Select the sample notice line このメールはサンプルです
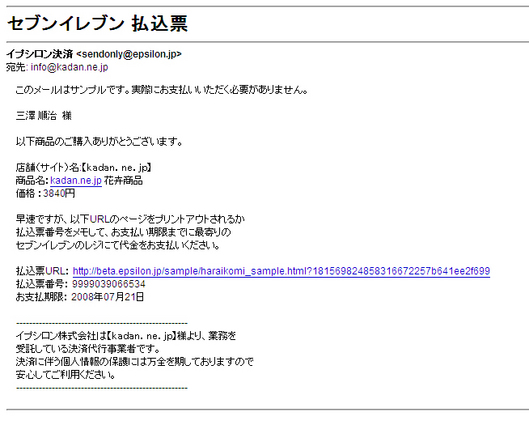Viewport: 529px width, 425px height. tap(162, 90)
